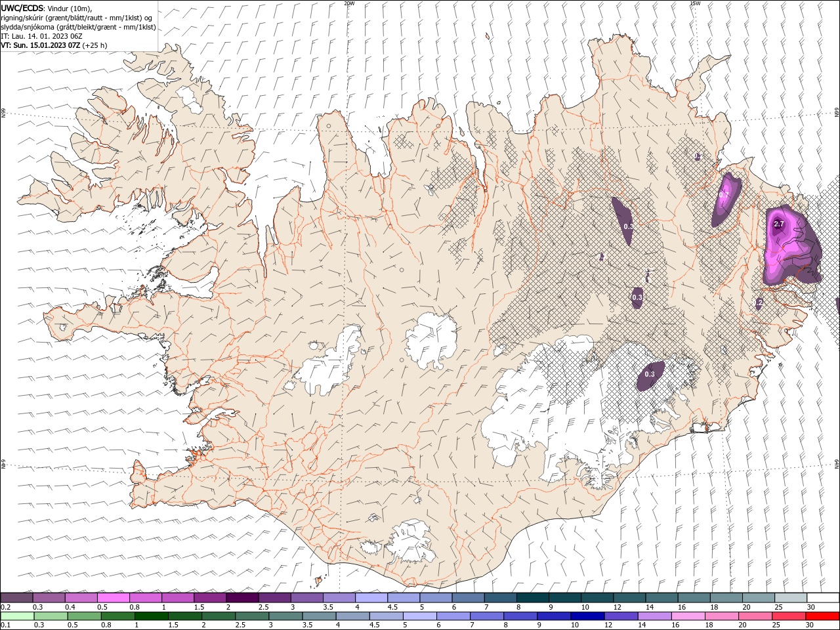
Task: Select darkest purple snow swatch between 2 and 2.5
Action: click(x=242, y=598)
